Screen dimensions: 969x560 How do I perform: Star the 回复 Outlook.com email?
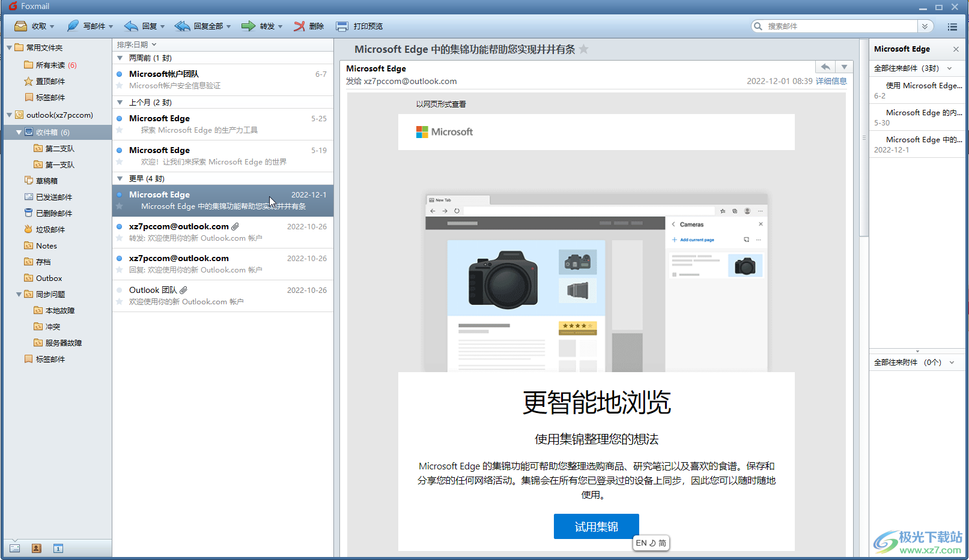pos(120,270)
